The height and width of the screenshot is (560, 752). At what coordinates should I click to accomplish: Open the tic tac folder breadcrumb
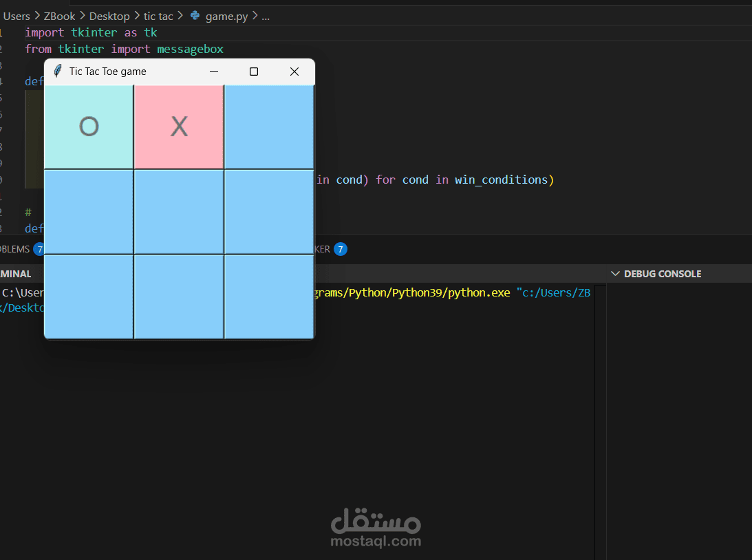[x=158, y=17]
